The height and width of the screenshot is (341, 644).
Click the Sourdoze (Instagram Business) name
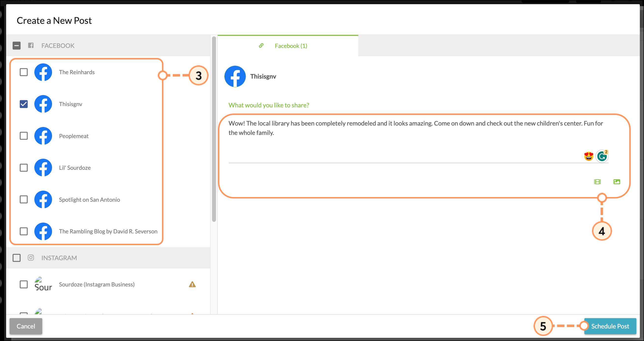click(x=97, y=284)
